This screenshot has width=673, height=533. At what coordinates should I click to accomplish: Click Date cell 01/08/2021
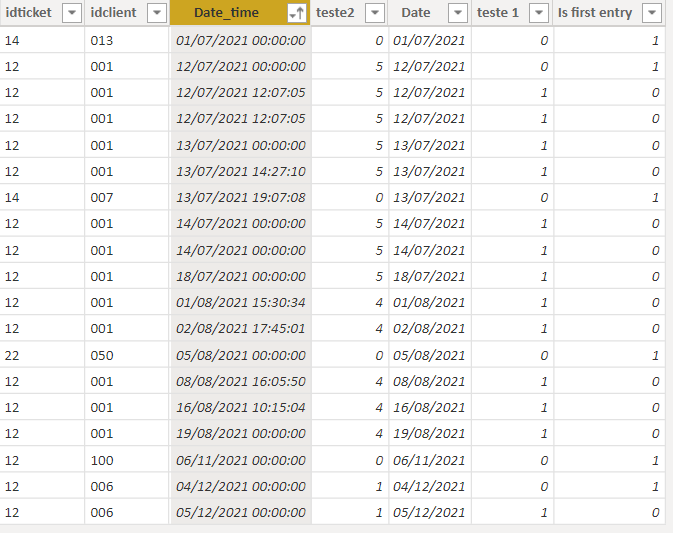click(x=429, y=303)
